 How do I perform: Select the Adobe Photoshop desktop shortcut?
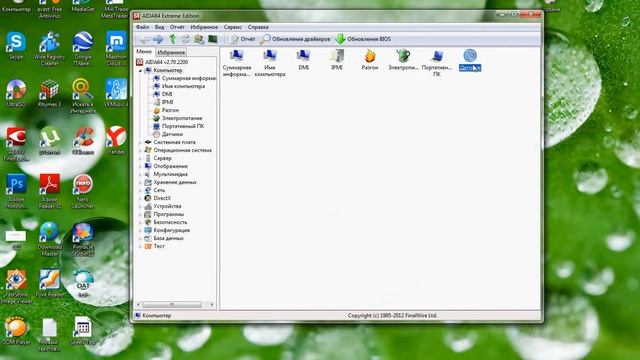coord(16,191)
